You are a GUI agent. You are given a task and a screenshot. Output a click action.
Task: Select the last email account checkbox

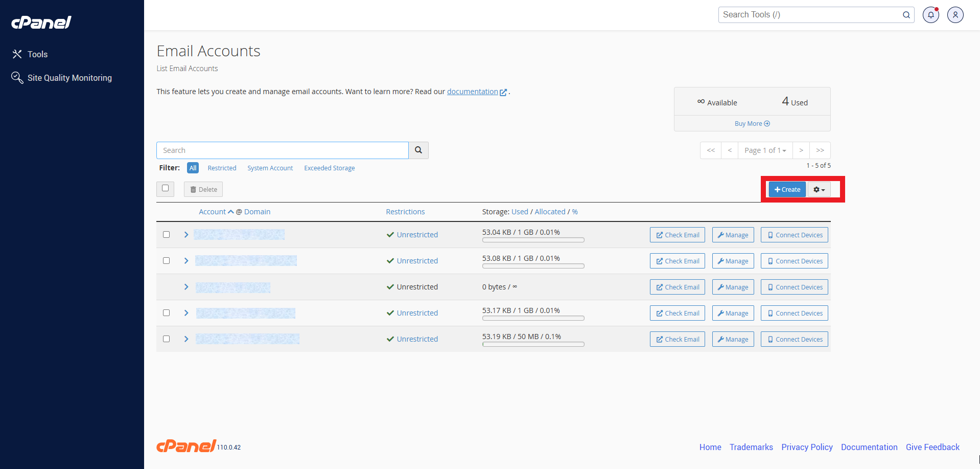[166, 339]
